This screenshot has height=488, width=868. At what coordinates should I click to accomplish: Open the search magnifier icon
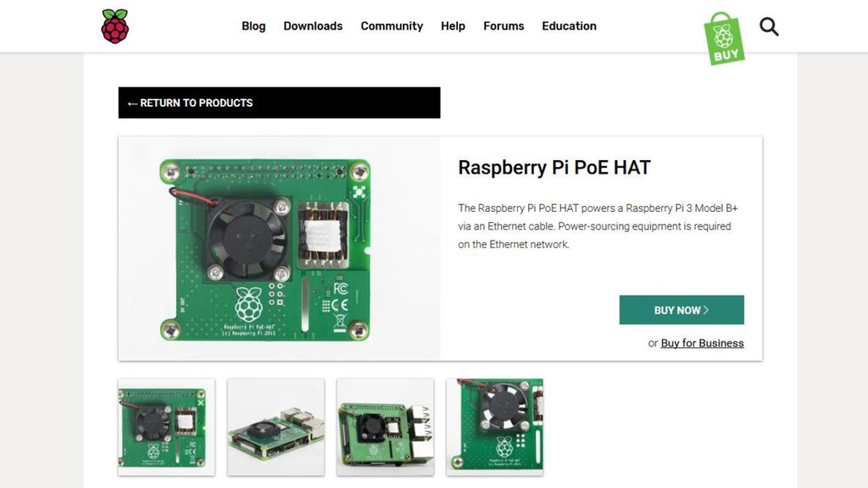tap(769, 26)
